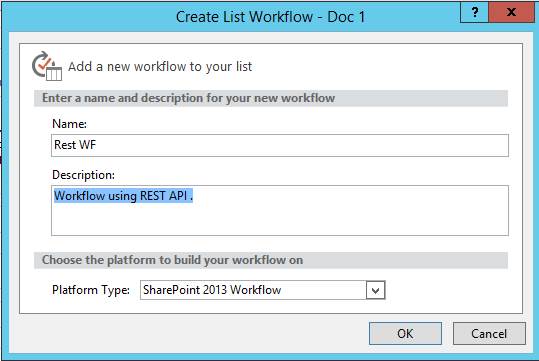539x361 pixels.
Task: Click the OK button
Action: coord(405,333)
